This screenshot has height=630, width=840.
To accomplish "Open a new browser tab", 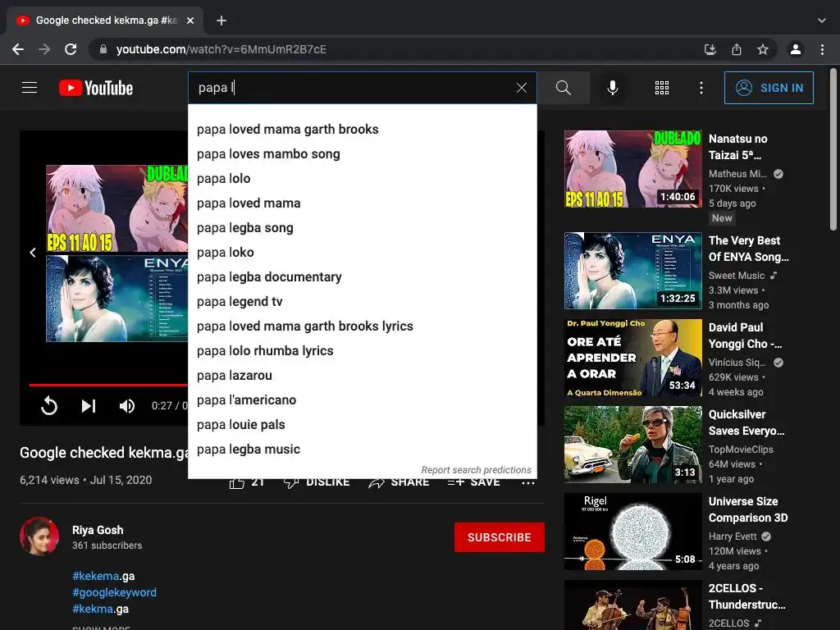I will [221, 21].
